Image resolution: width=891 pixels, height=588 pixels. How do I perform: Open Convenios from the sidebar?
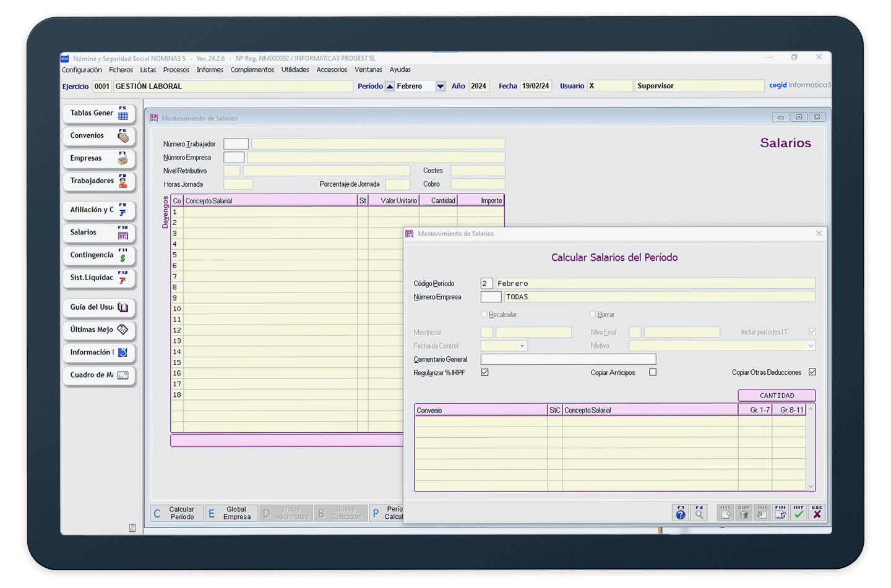coord(98,136)
